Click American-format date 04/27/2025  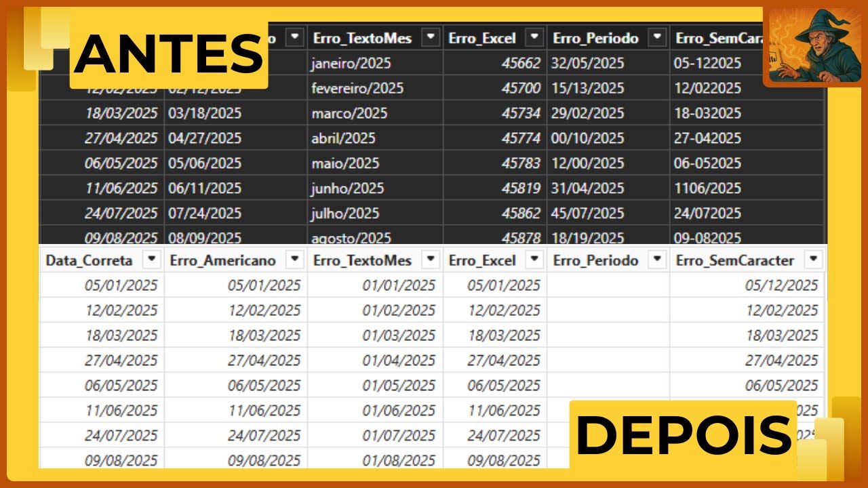205,138
